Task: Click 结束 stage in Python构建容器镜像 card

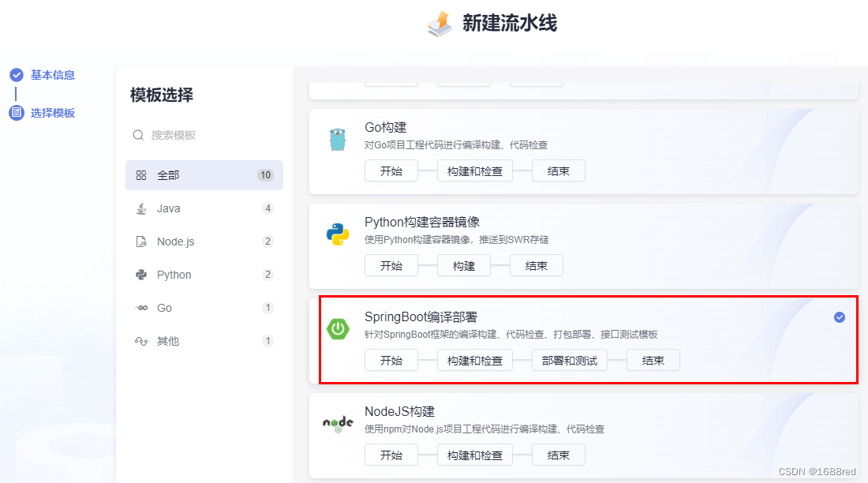Action: click(x=537, y=266)
